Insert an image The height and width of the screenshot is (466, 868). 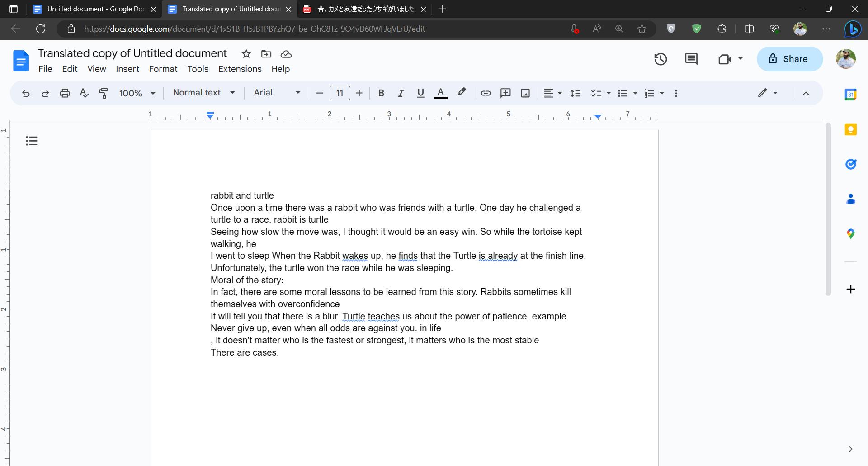point(525,93)
